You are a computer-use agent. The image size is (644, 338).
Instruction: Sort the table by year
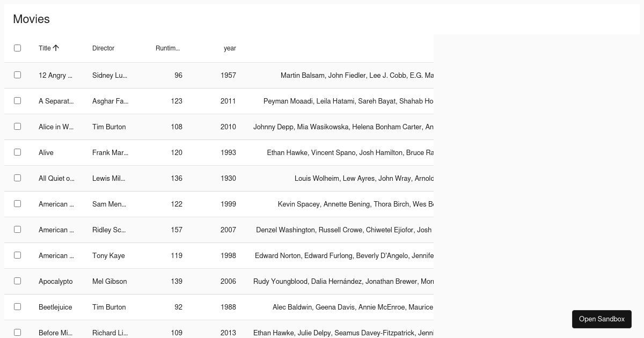pyautogui.click(x=230, y=48)
